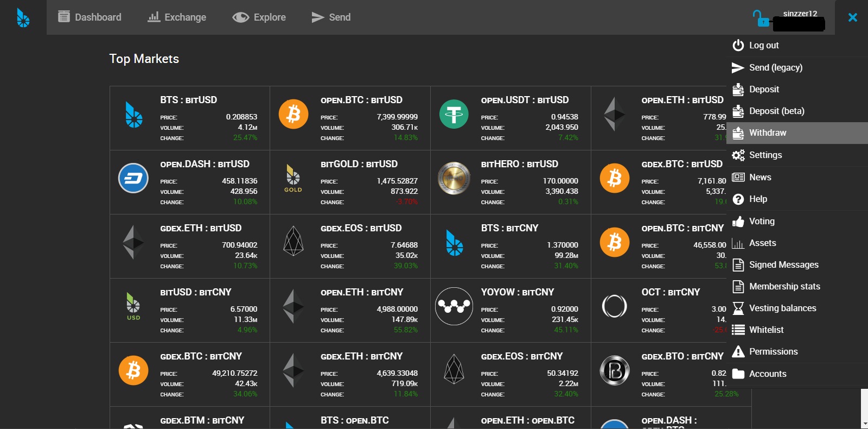Image resolution: width=868 pixels, height=429 pixels.
Task: Click the BitShares logo for BTS : bitCNY
Action: pyautogui.click(x=454, y=242)
